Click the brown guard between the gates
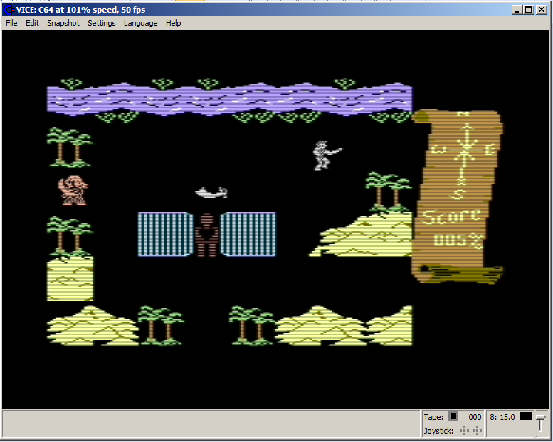The width and height of the screenshot is (553, 442). coord(207,235)
